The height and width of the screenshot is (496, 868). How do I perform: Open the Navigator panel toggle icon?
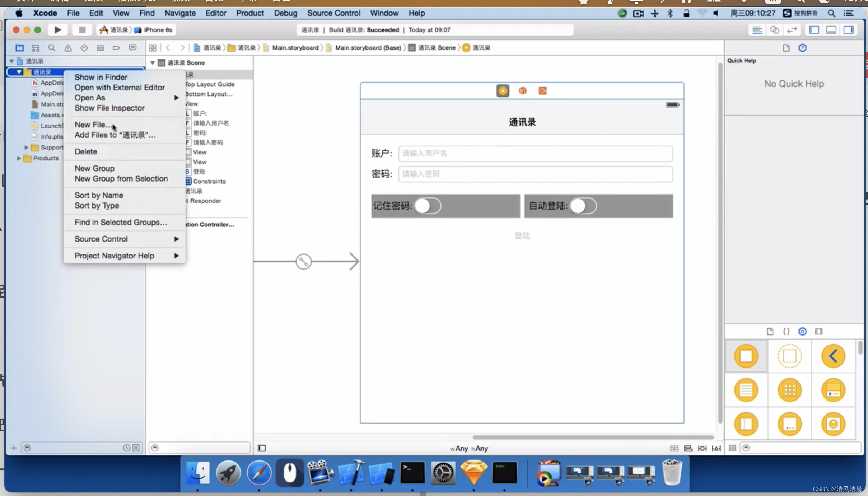(x=813, y=30)
